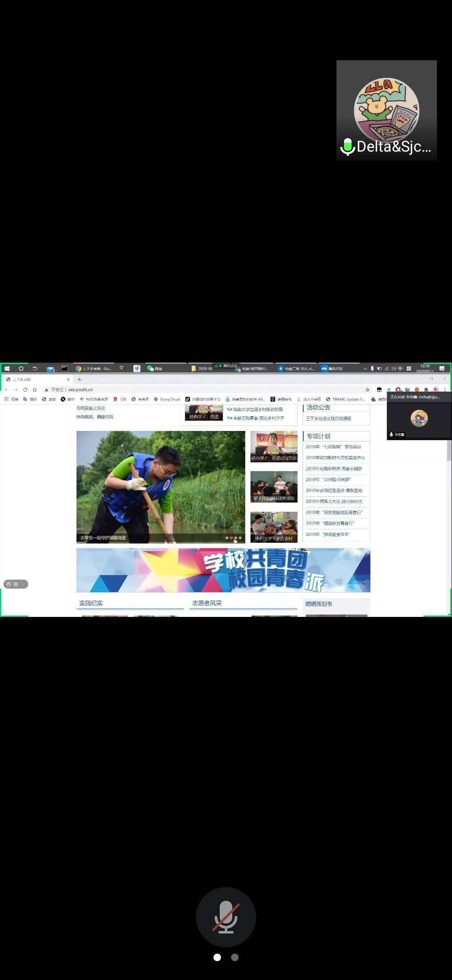
Task: Unmute the large microphone button
Action: pos(226,917)
